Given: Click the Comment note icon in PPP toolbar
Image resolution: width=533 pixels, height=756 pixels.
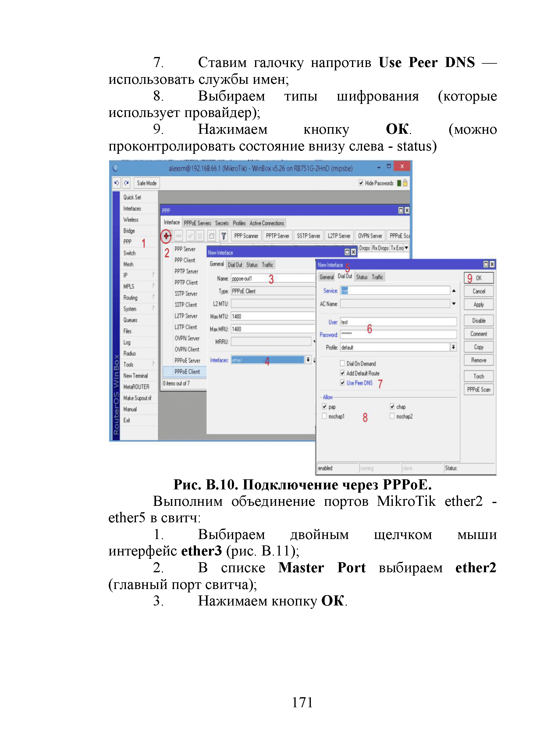Looking at the screenshot, I should [212, 236].
